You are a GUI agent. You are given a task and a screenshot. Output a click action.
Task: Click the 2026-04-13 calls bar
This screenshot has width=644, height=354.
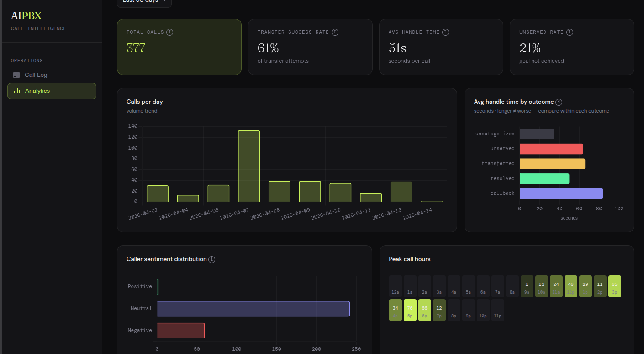click(401, 192)
